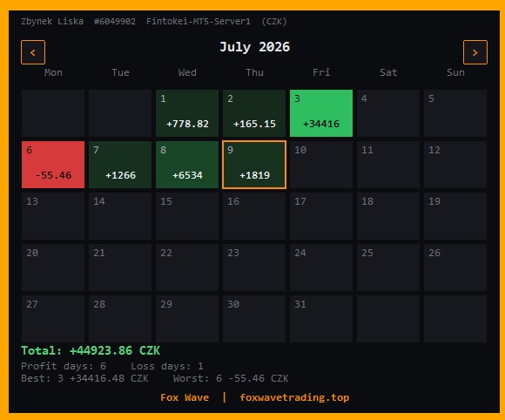Screen dimensions: 505x420
Task: Click the foxwavetrading.top link
Action: 294,397
